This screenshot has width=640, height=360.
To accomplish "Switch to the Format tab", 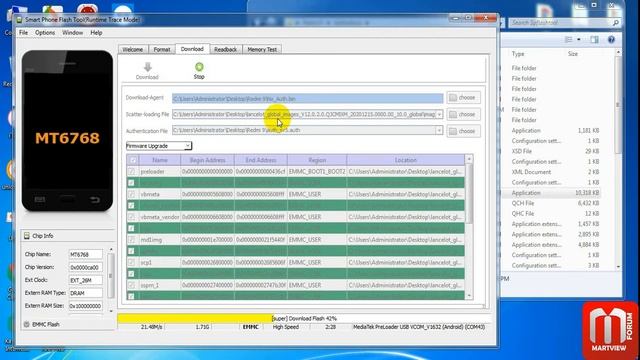I will click(162, 49).
